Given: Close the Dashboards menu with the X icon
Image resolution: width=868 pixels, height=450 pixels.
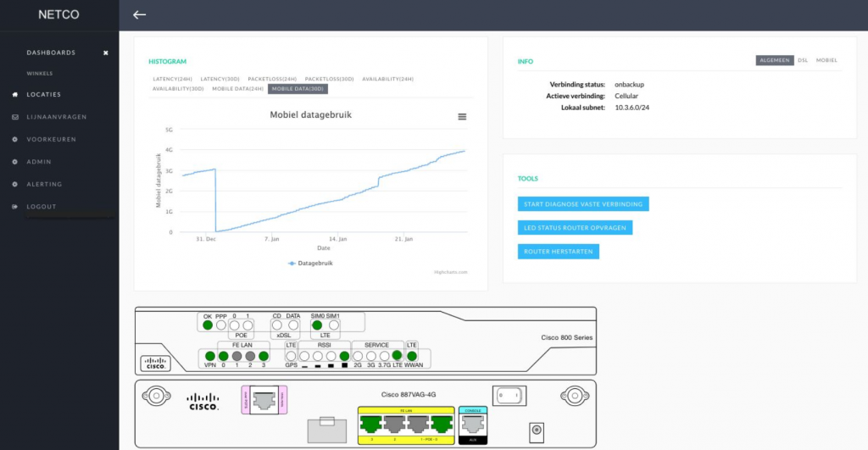Looking at the screenshot, I should click(x=106, y=53).
